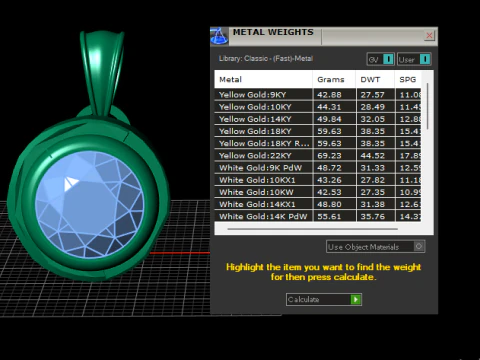Click the 69.23 grams value

coord(329,156)
